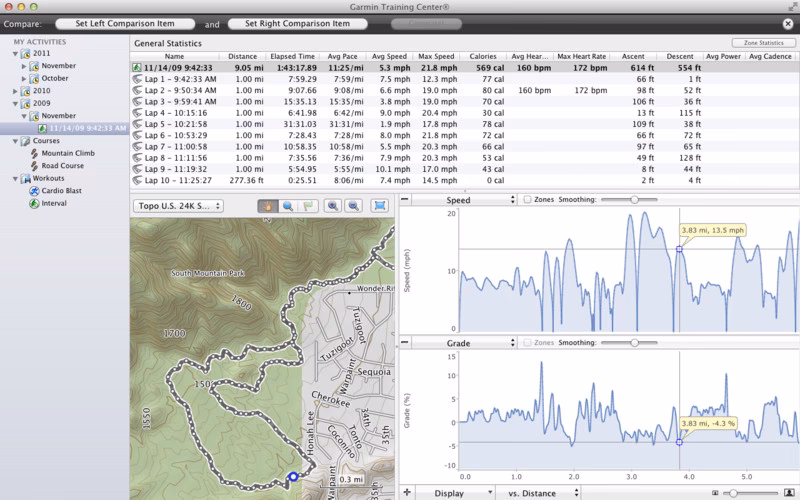Screen dimensions: 800x500
Task: Select the magnifier zoom tool on map
Action: (x=288, y=206)
